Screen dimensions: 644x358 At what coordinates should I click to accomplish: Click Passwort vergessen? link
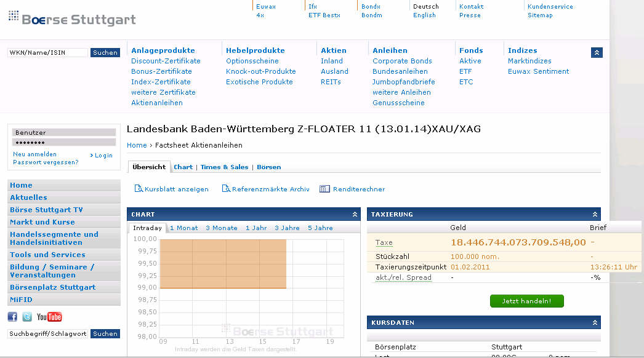46,162
